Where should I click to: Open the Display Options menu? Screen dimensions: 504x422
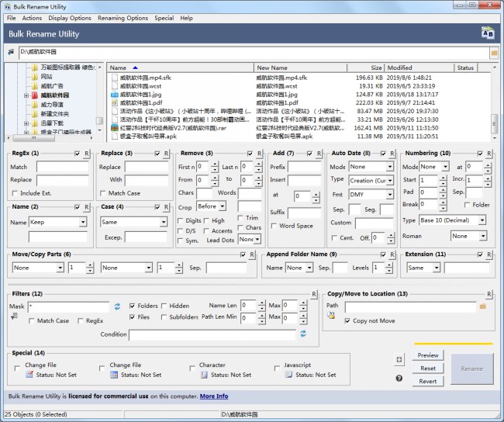pos(70,18)
